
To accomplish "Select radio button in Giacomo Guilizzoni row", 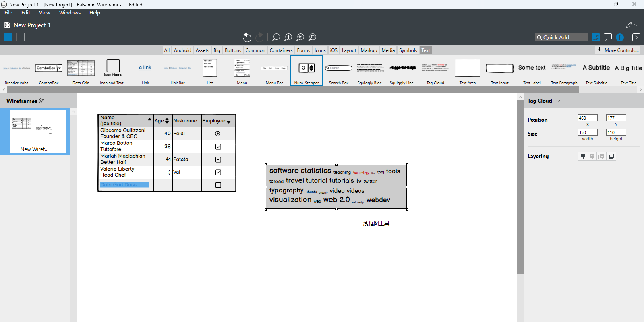I will click(x=218, y=134).
